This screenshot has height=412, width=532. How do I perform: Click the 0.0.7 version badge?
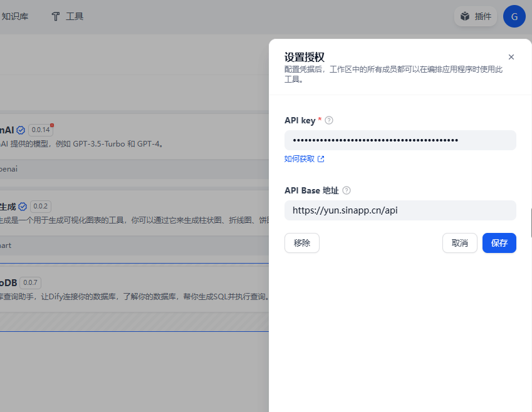coord(31,282)
